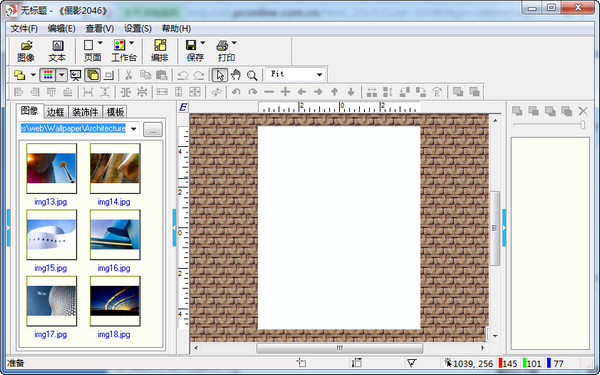The width and height of the screenshot is (600, 375).
Task: Select the arrow pointer tool
Action: 220,75
